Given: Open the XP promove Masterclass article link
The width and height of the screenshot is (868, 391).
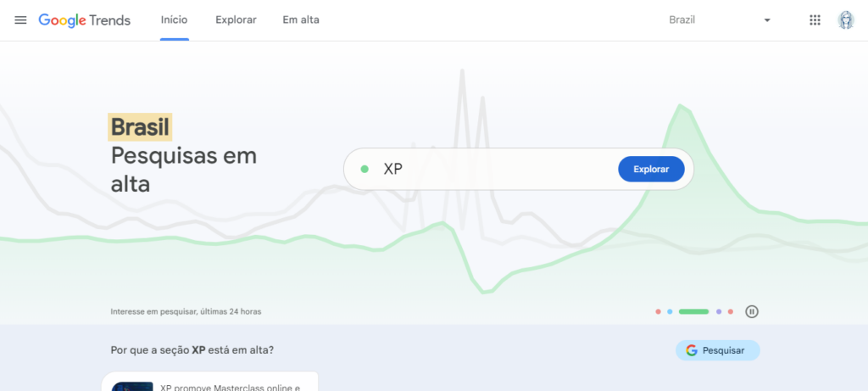Looking at the screenshot, I should coord(231,386).
